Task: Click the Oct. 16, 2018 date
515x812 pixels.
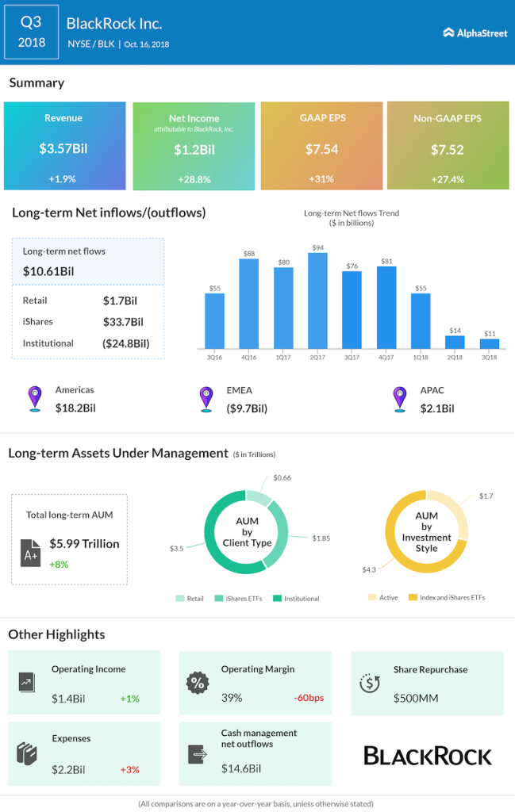Action: pyautogui.click(x=147, y=44)
